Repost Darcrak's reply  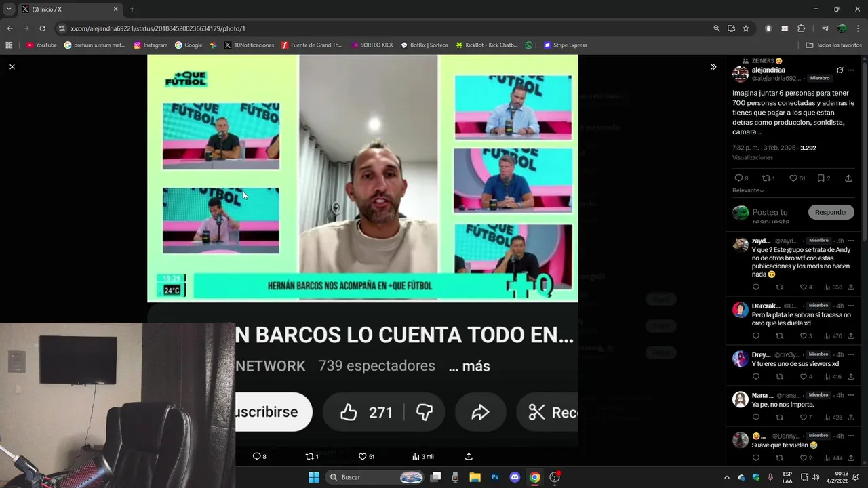pyautogui.click(x=779, y=336)
